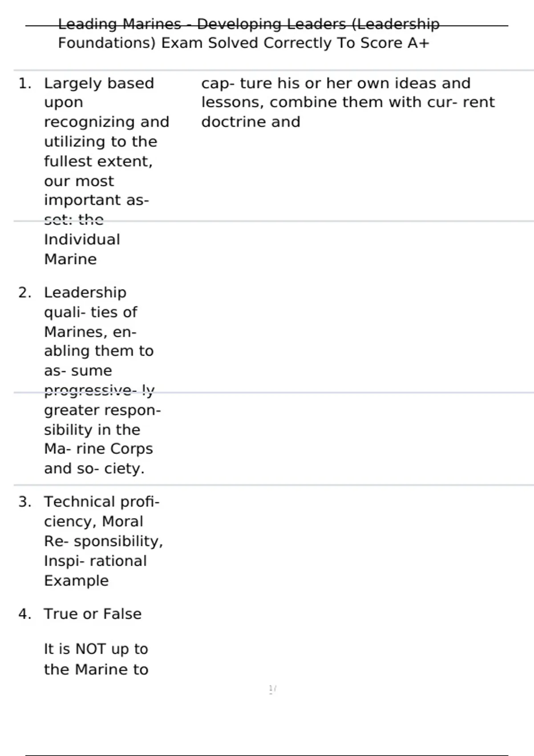Click the word 'Leadership' in question 2
534x756 pixels.
[x=85, y=293]
